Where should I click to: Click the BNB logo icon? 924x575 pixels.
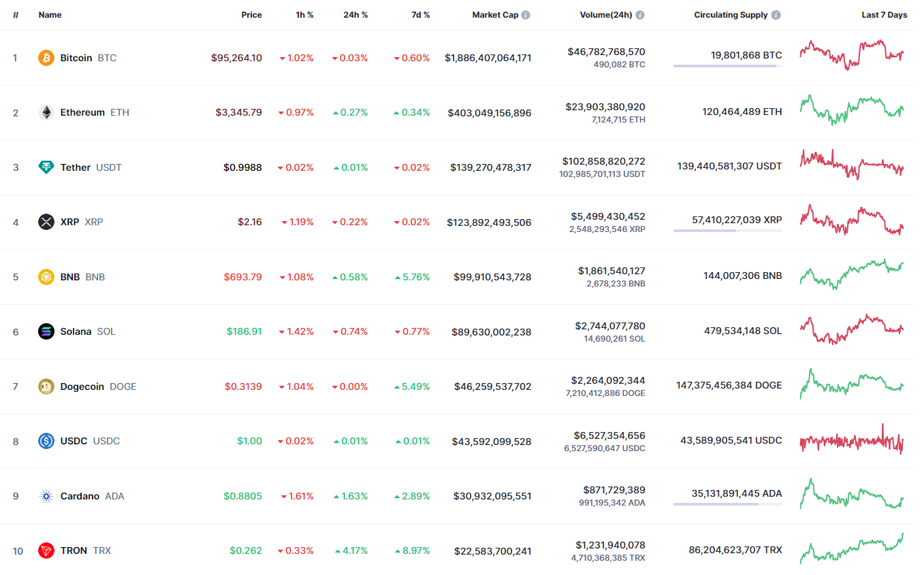(46, 277)
